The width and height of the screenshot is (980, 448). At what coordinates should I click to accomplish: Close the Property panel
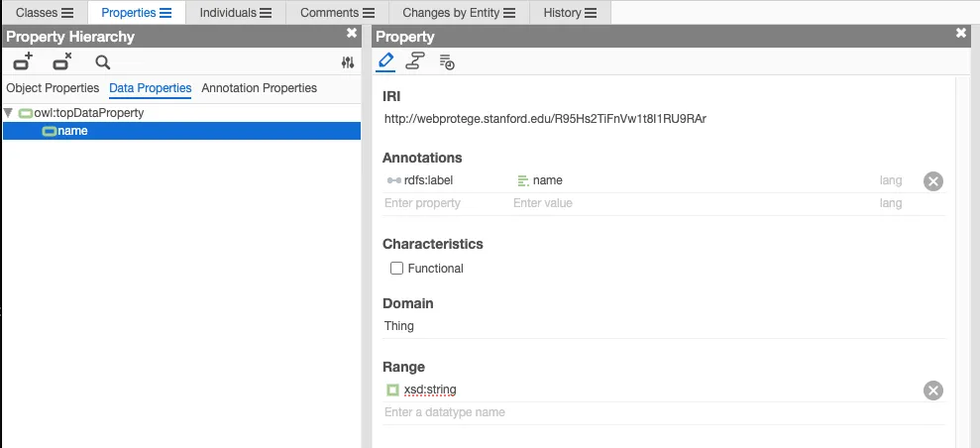tap(961, 33)
